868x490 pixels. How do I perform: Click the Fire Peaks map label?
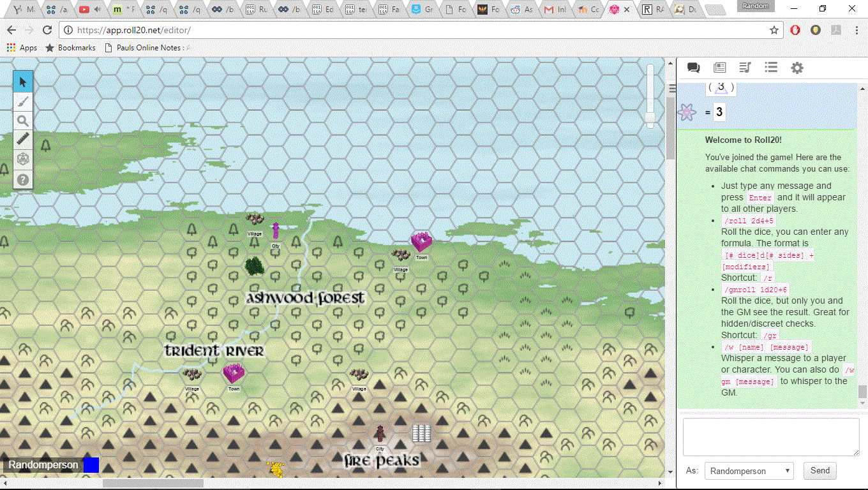382,461
